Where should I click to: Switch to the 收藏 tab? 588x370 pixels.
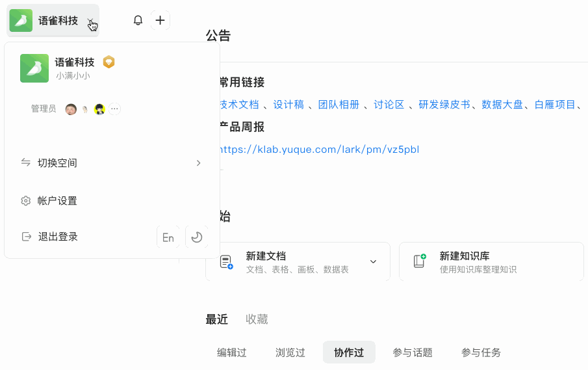point(257,319)
